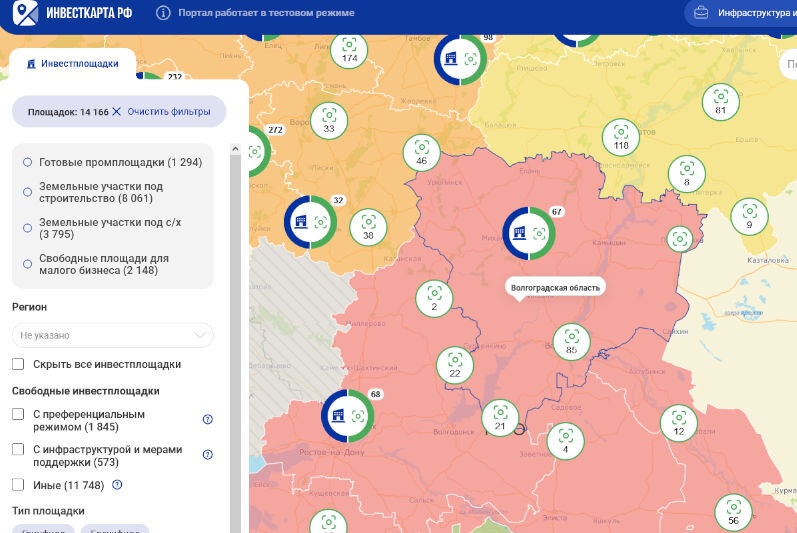Viewport: 797px width, 533px height.
Task: Open the map cluster labeled 33
Action: point(329,121)
